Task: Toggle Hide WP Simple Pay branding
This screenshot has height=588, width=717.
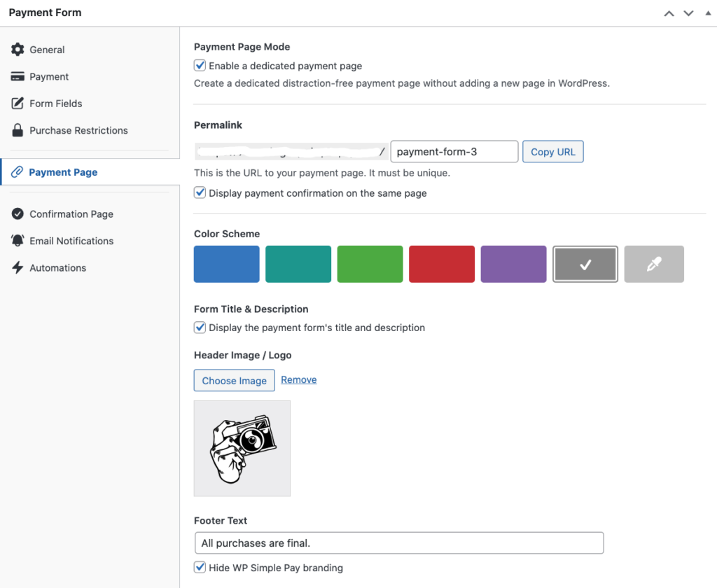Action: coord(200,568)
